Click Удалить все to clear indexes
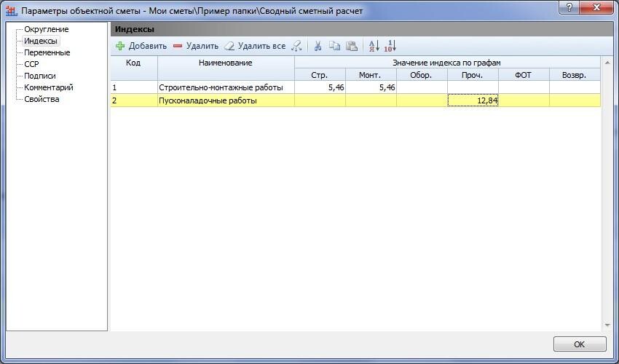Image resolution: width=619 pixels, height=364 pixels. 255,46
